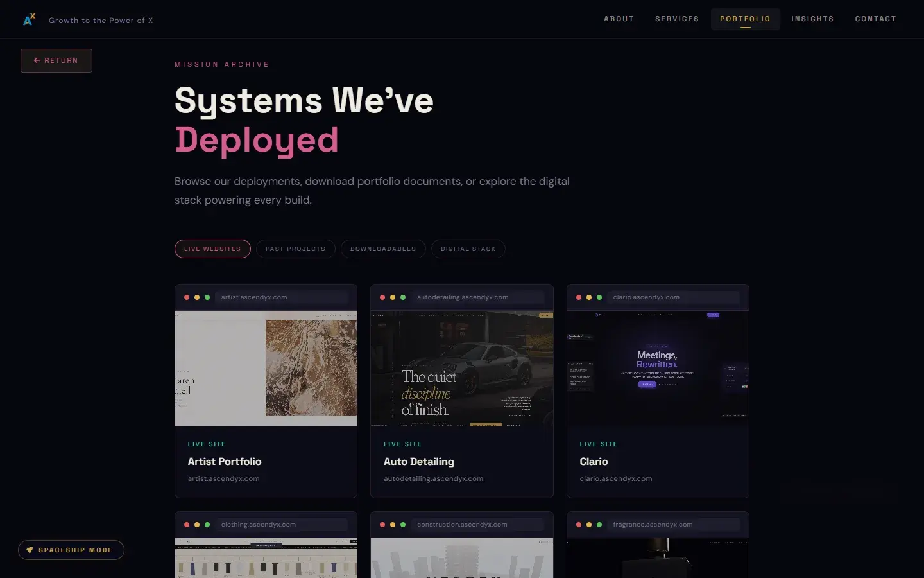Click the fragrance.ascendyx.com address bar
924x578 pixels.
[674, 525]
